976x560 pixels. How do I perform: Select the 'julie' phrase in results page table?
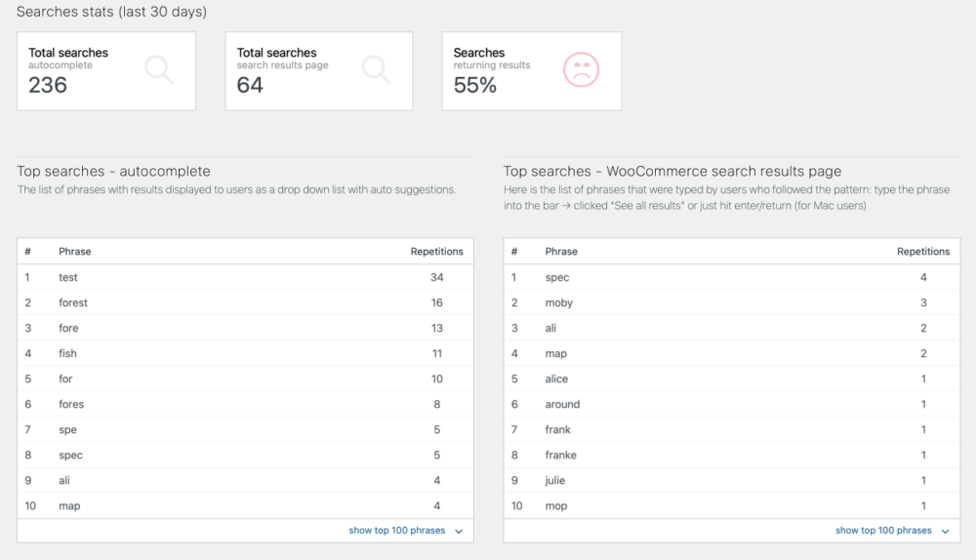(555, 480)
